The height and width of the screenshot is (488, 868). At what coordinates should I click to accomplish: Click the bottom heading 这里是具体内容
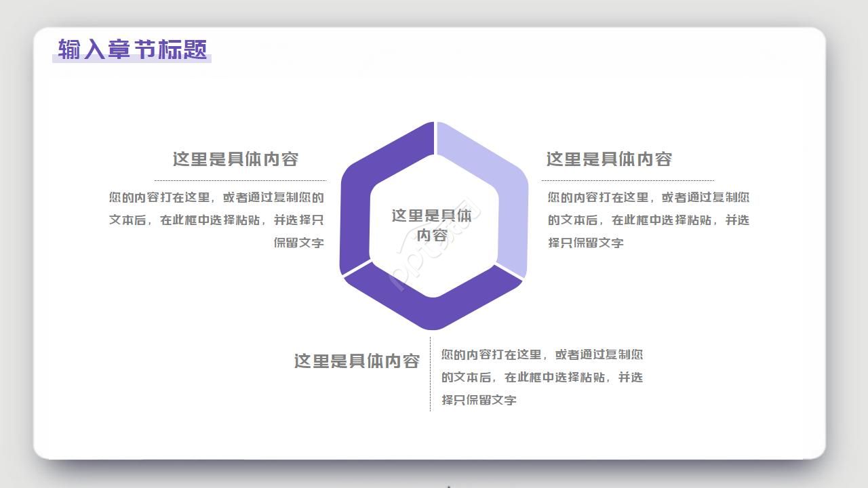(357, 361)
